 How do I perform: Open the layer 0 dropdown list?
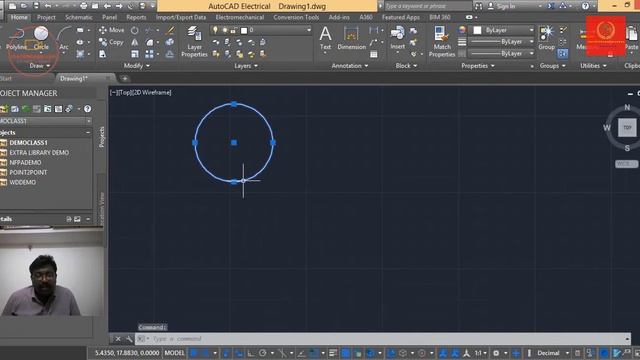tap(309, 30)
